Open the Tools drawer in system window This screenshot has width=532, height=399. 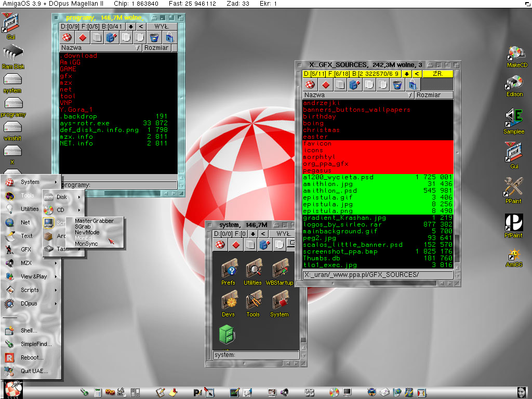click(253, 304)
